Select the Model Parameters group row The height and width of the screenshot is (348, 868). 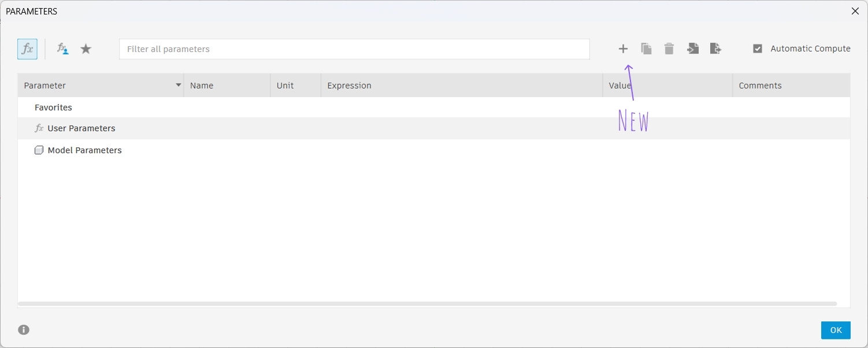click(84, 150)
